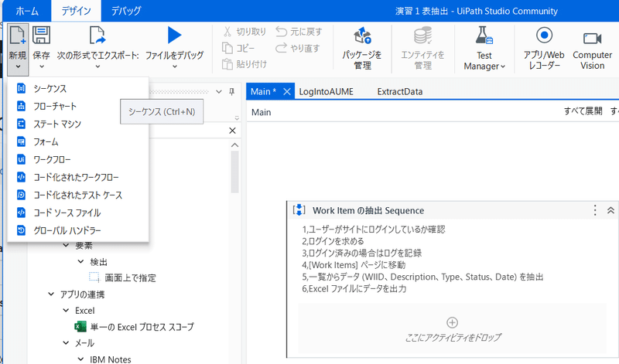Select フローチャート from the new menu
This screenshot has height=364, width=619.
pyautogui.click(x=78, y=106)
